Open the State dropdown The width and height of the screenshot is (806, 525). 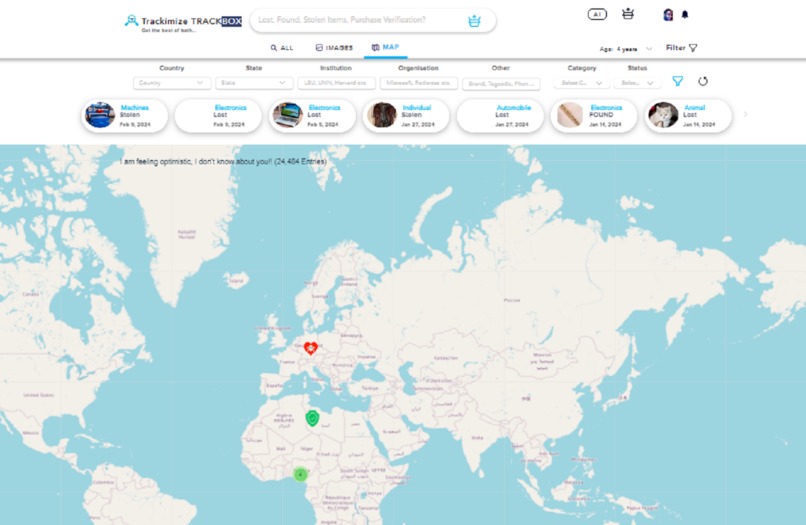254,83
